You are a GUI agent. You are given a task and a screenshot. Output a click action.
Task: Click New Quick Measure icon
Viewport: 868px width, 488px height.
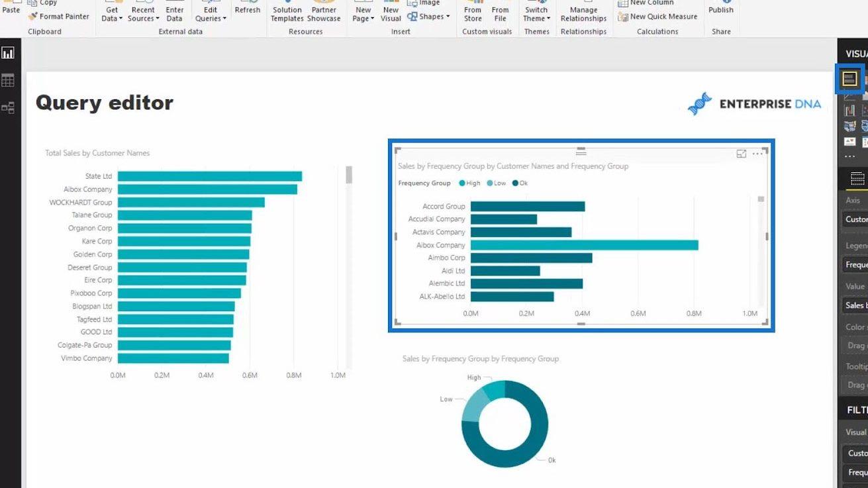[622, 17]
